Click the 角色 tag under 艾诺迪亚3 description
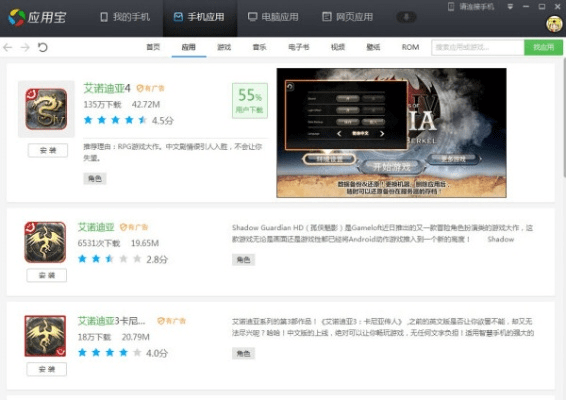566x400 pixels. 243,353
